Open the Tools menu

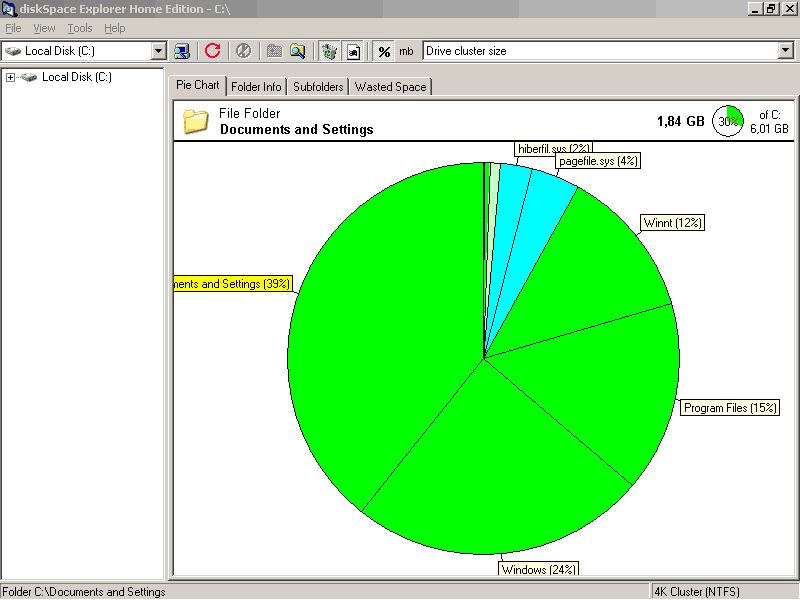pos(80,28)
